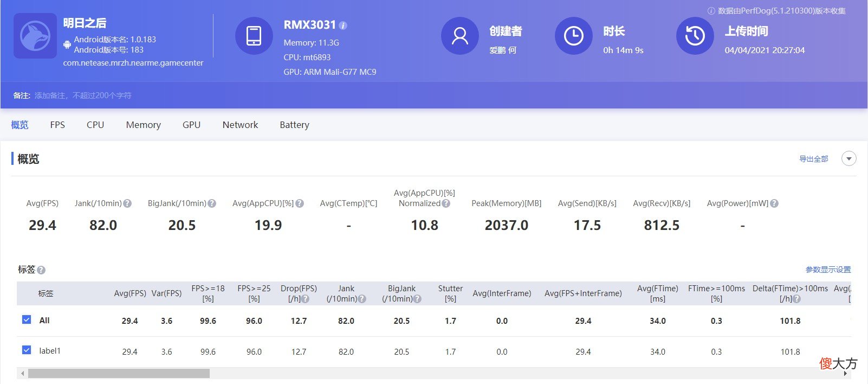This screenshot has height=384, width=868.
Task: Click the 导出全部 export link
Action: point(814,159)
